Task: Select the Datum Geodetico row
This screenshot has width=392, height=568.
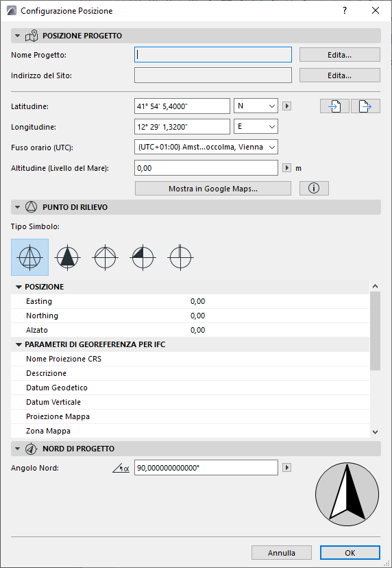Action: click(190, 388)
